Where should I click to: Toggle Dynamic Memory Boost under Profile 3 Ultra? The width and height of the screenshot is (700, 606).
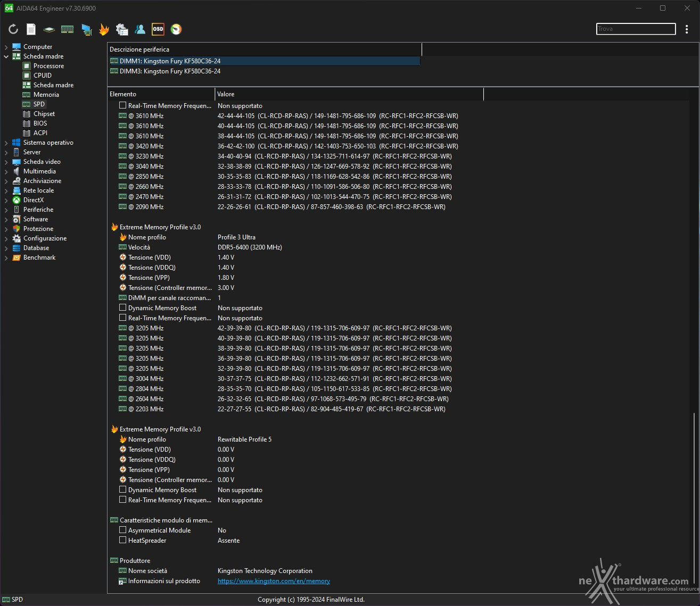[x=123, y=308]
